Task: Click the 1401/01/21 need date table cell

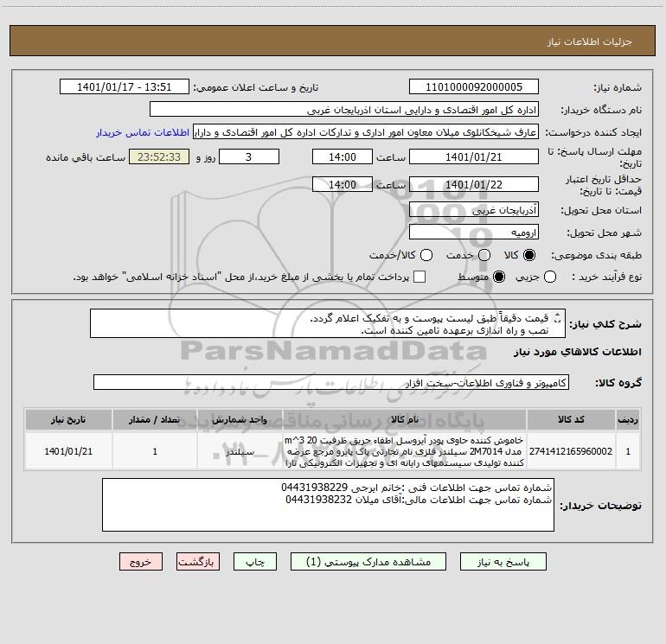Action: [68, 451]
